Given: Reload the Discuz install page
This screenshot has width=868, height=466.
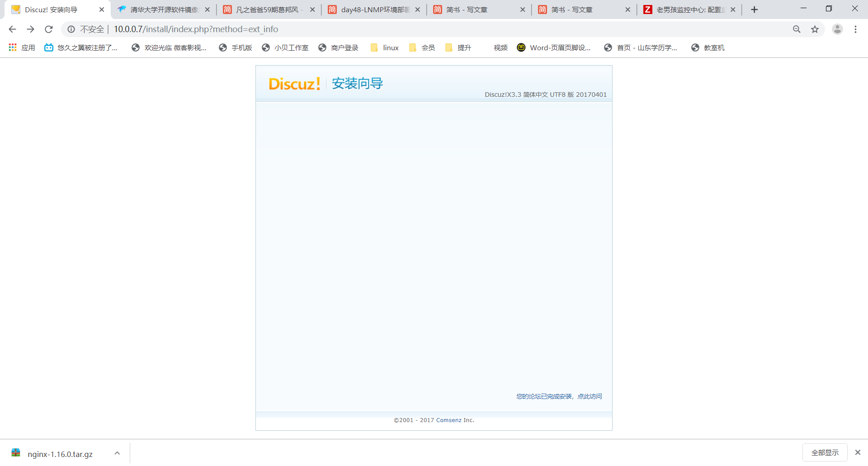Looking at the screenshot, I should point(48,29).
